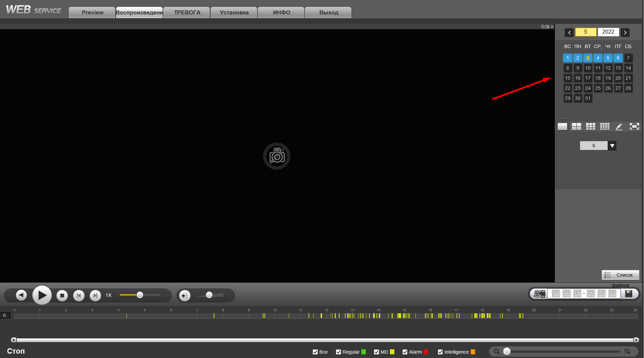
Task: Click the timeline at the 18 hour mark
Action: (x=482, y=316)
